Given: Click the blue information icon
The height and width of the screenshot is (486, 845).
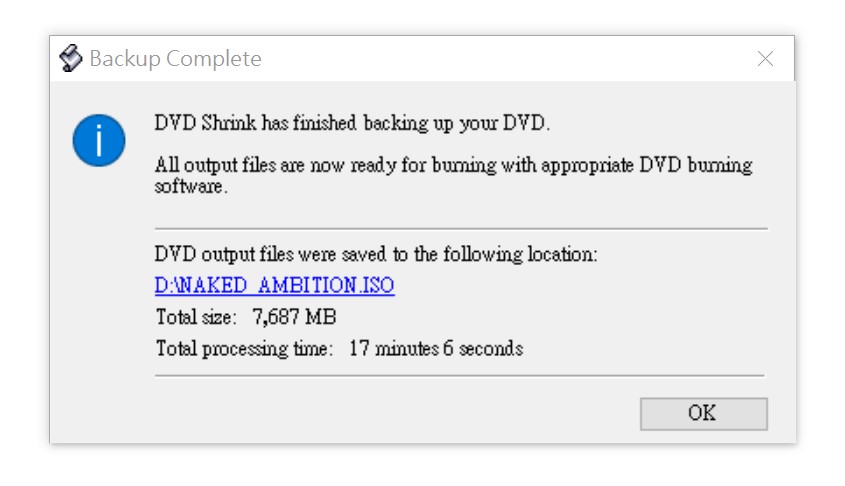Looking at the screenshot, I should 98,141.
